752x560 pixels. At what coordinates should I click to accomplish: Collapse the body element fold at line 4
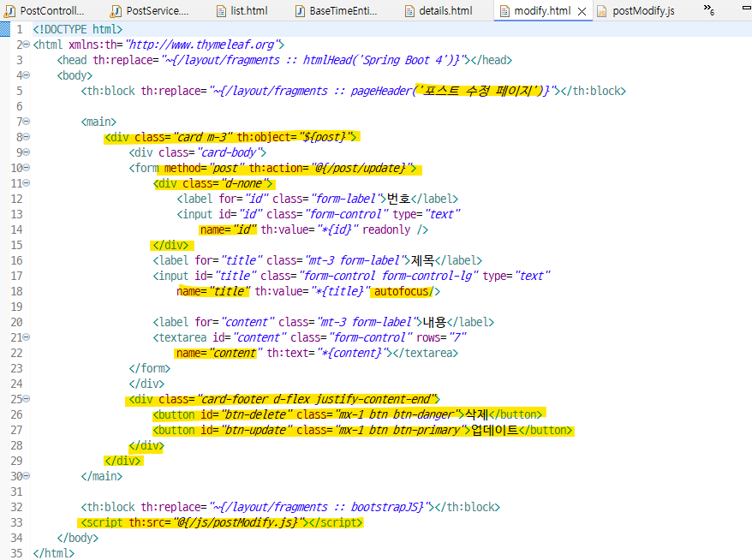click(27, 75)
